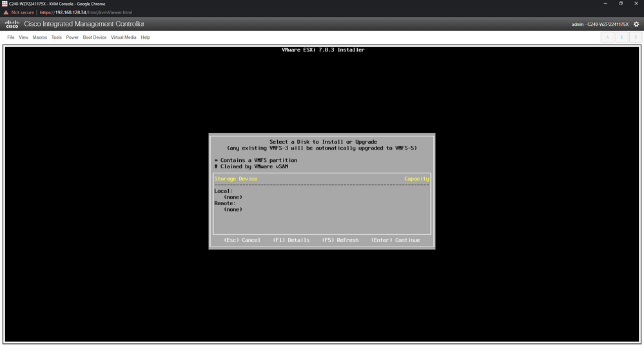Viewport: 644px width, 349px height.
Task: Toggle the 1 keyboard indicator button
Action: click(621, 37)
